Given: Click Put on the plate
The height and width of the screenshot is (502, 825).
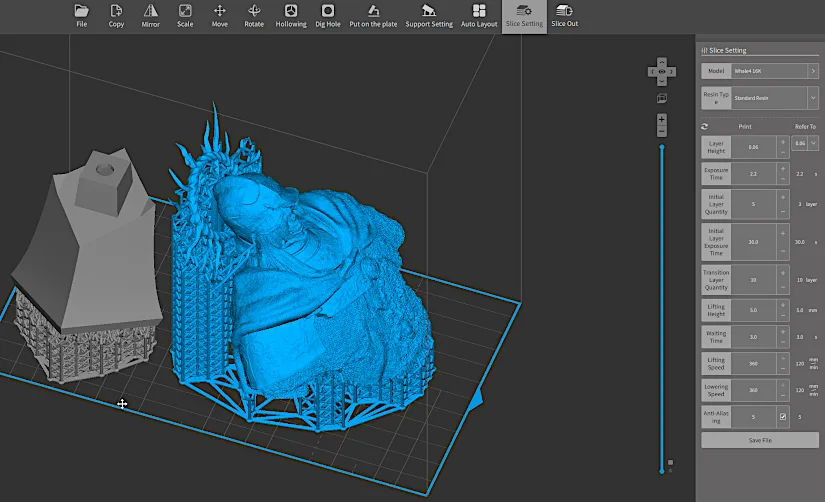Looking at the screenshot, I should coord(373,16).
